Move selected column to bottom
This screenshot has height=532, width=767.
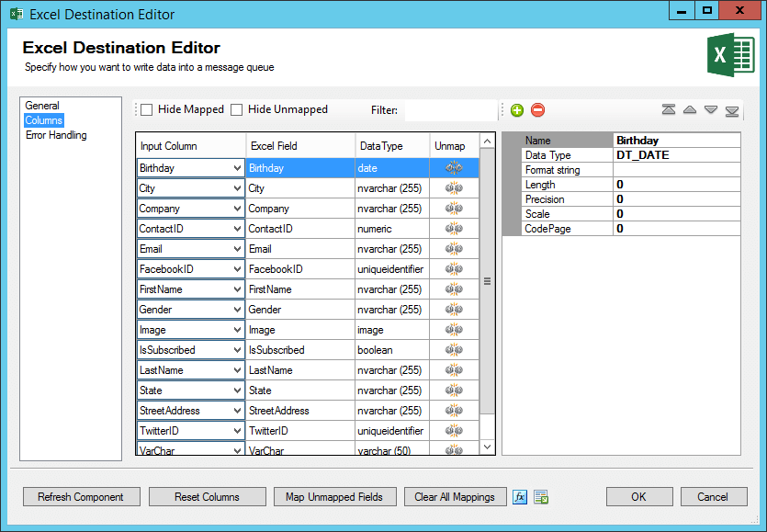tap(732, 110)
